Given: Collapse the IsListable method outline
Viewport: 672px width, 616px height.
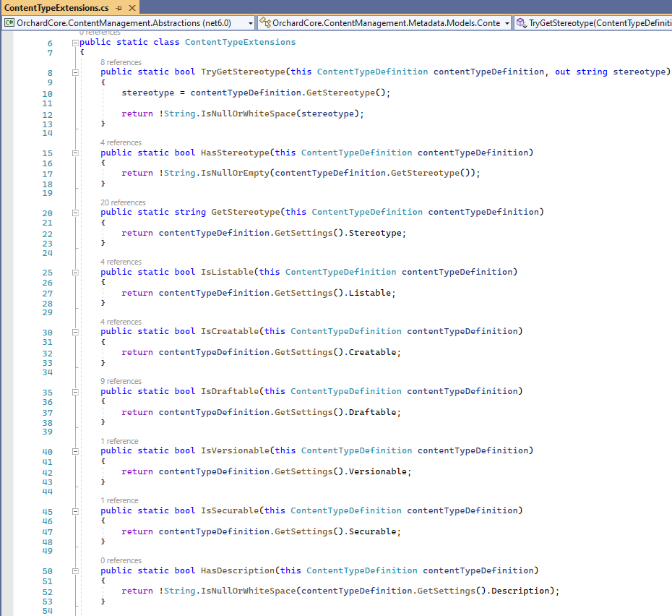Looking at the screenshot, I should pos(75,273).
